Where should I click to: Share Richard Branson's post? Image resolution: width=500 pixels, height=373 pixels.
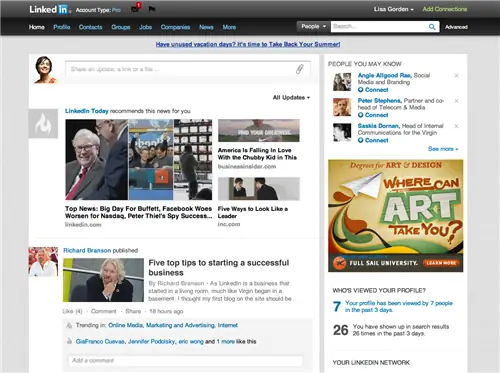(133, 311)
